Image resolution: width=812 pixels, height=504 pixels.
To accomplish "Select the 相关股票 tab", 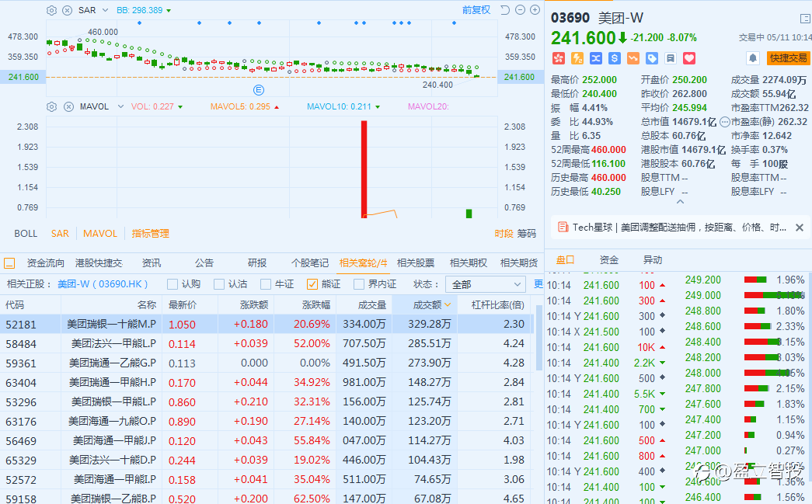I will tap(416, 263).
